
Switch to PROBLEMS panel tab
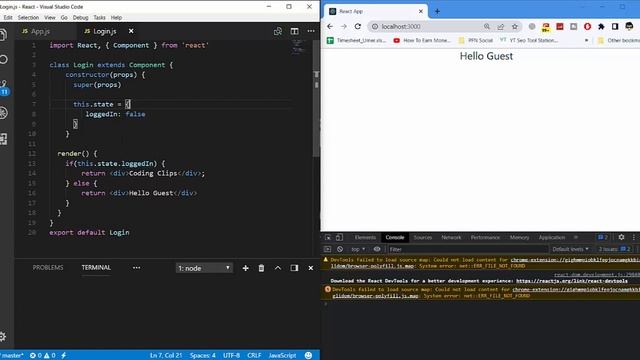click(48, 268)
